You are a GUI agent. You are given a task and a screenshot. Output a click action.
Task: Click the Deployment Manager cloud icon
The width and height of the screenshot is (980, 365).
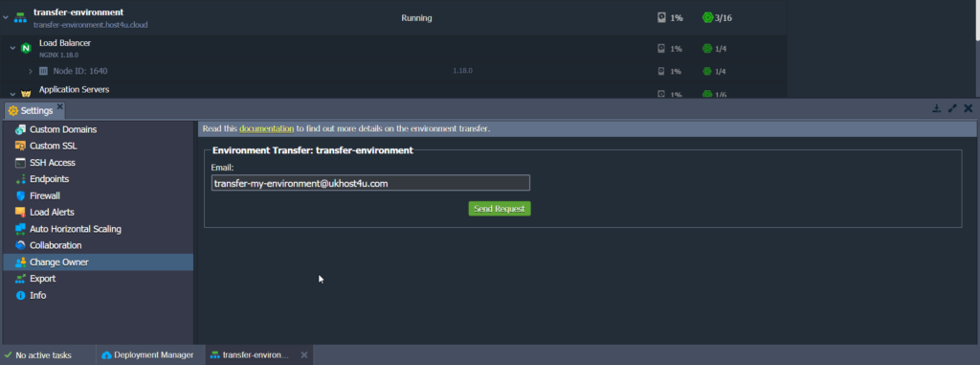click(x=106, y=355)
